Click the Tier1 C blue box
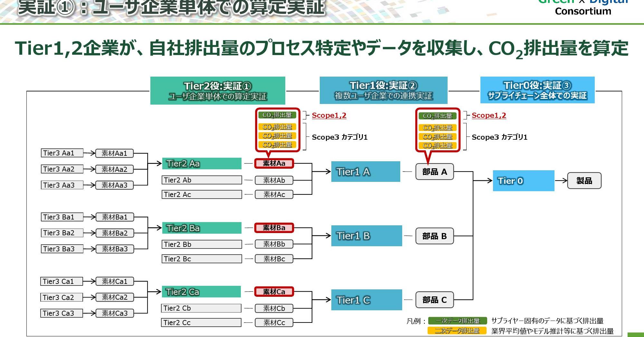The image size is (644, 337). [x=366, y=300]
